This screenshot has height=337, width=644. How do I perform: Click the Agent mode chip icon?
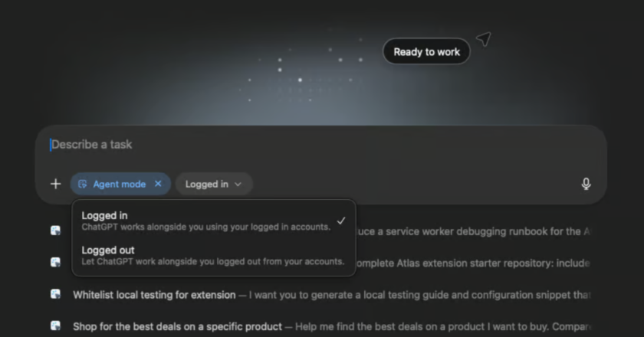point(83,185)
